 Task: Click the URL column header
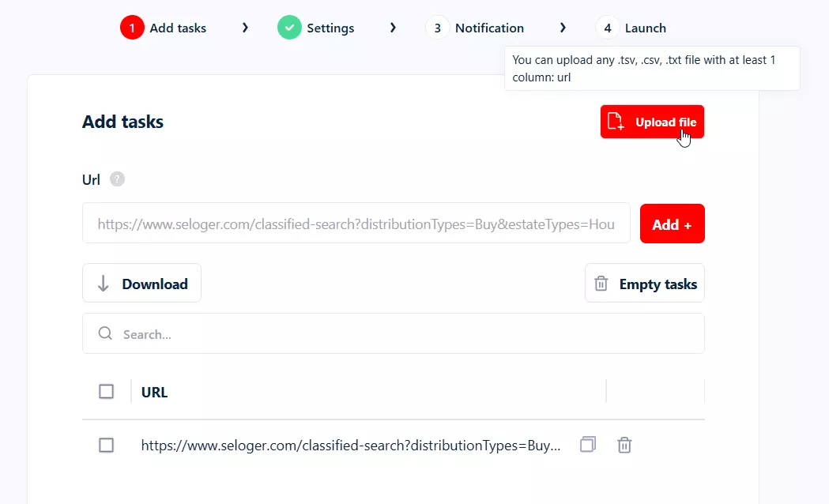[154, 392]
